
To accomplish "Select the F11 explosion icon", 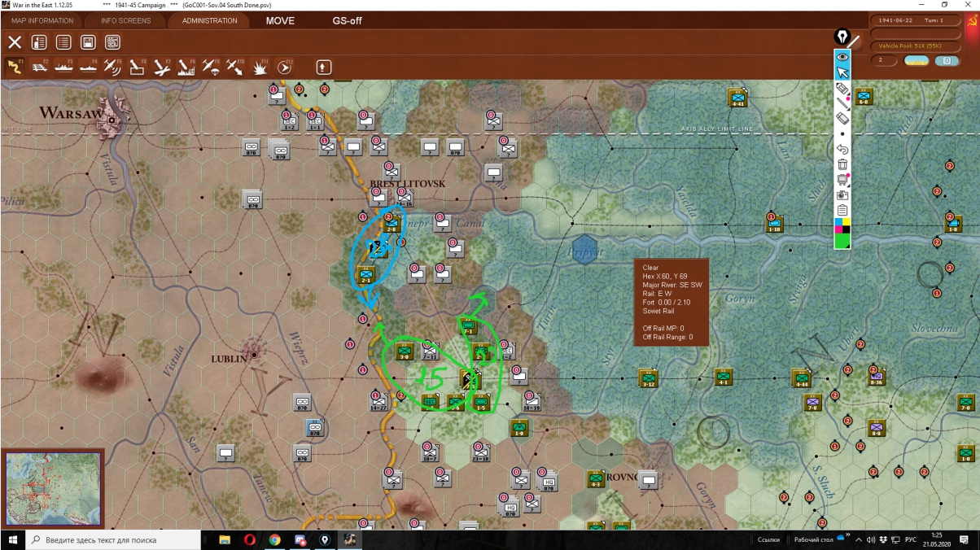I will point(260,67).
